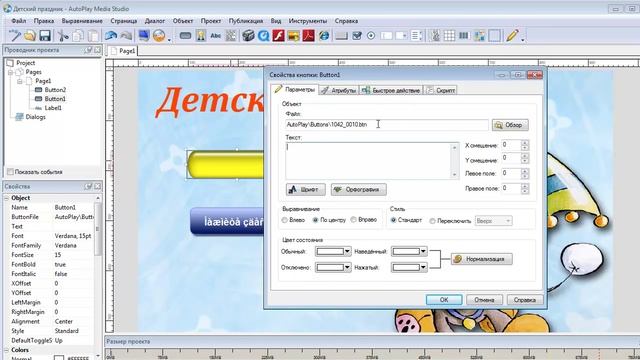The image size is (640, 360).
Task: Switch to the Скрипт tab
Action: coord(441,90)
